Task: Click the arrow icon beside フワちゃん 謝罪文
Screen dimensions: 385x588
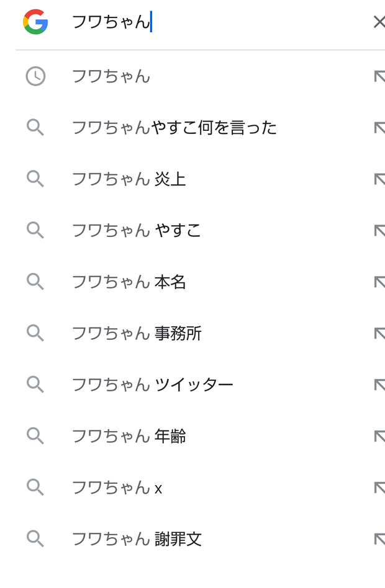Action: click(x=379, y=539)
